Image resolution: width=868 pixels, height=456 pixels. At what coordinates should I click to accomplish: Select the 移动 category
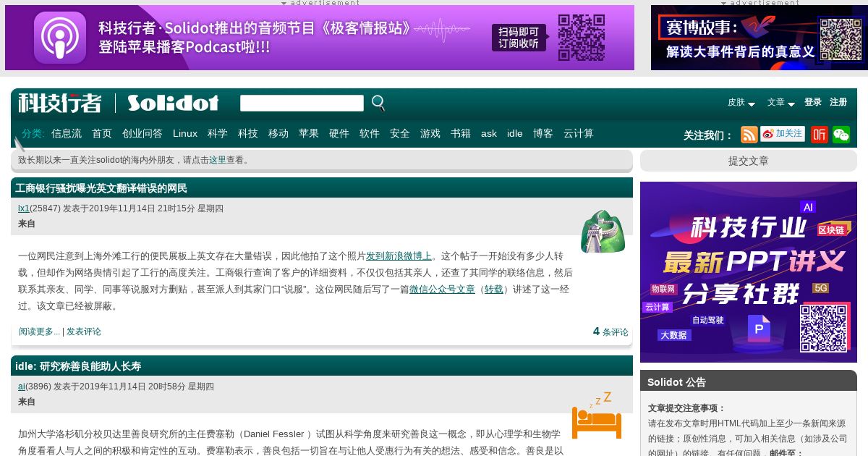(278, 134)
